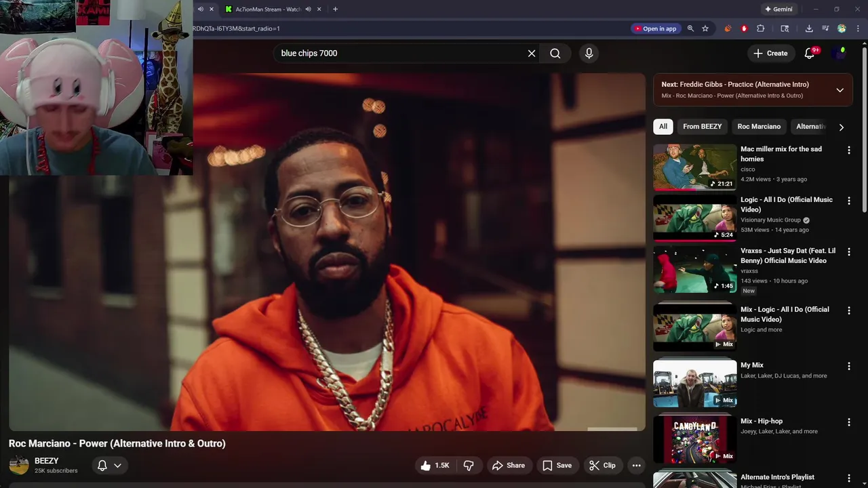
Task: Click the BEEZY channel avatar
Action: click(x=19, y=466)
